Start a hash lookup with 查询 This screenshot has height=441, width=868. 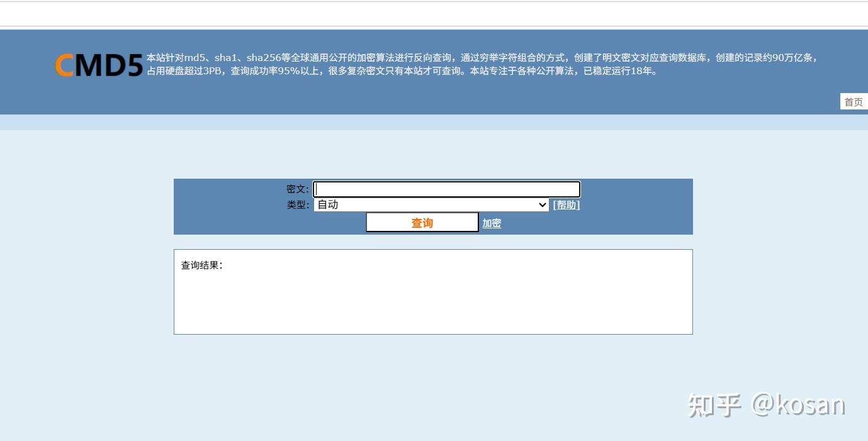pyautogui.click(x=422, y=222)
